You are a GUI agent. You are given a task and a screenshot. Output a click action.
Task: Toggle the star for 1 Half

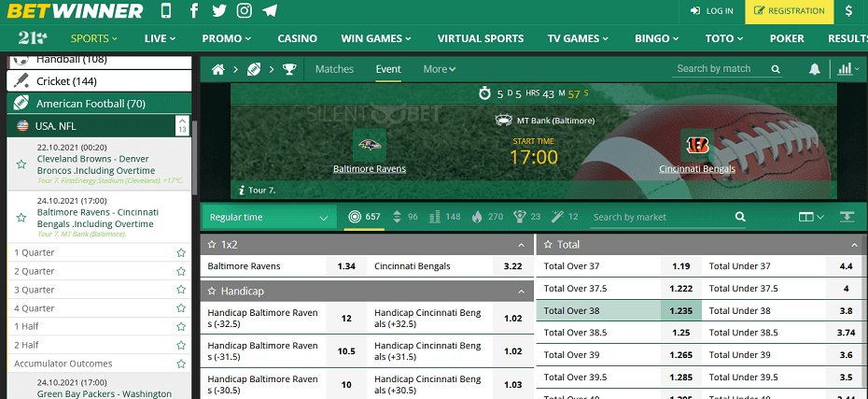point(180,327)
